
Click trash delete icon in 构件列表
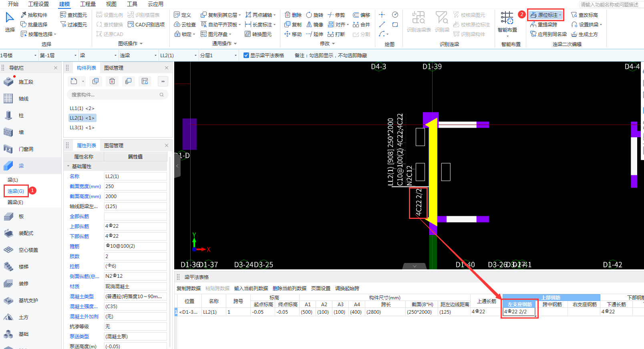(112, 81)
